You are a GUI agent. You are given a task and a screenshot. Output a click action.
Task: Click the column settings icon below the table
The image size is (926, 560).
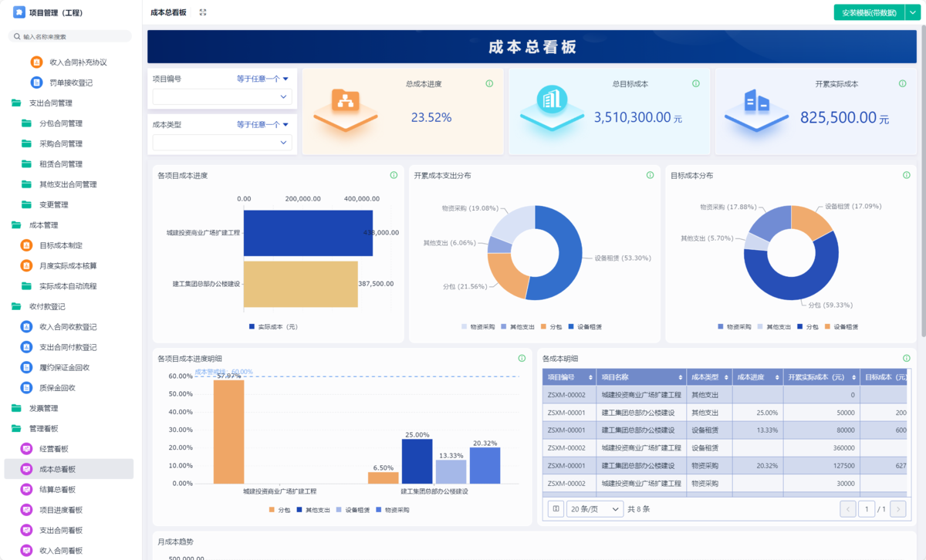pyautogui.click(x=556, y=509)
